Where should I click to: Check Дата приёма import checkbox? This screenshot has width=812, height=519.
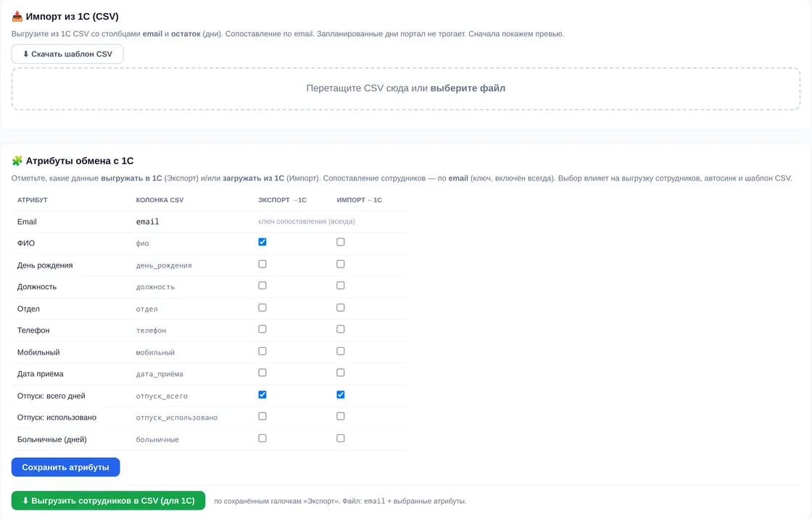pos(340,373)
